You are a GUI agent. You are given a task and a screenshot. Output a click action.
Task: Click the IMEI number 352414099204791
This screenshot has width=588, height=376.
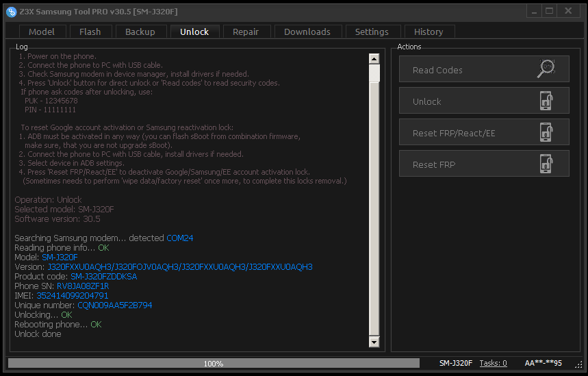(73, 296)
